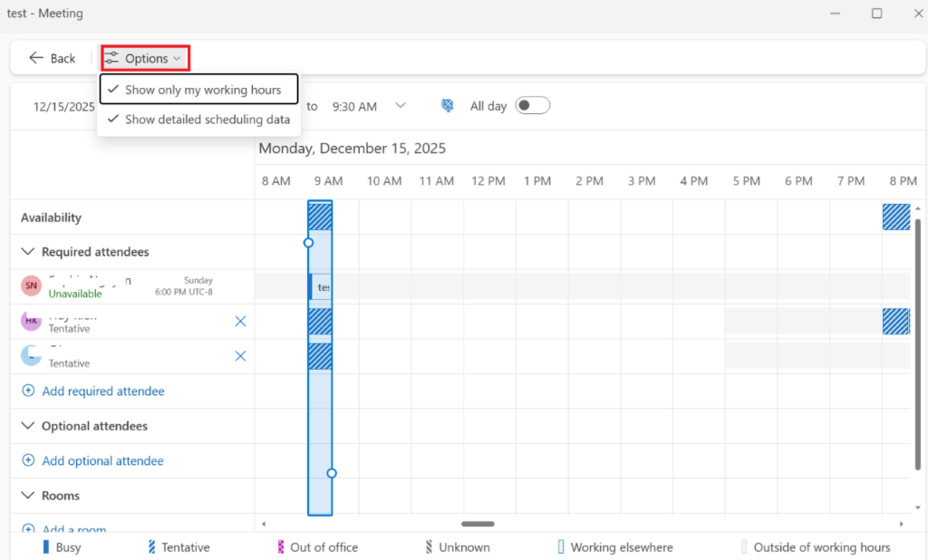Image resolution: width=928 pixels, height=560 pixels.
Task: Open the Options dropdown menu
Action: tap(145, 58)
